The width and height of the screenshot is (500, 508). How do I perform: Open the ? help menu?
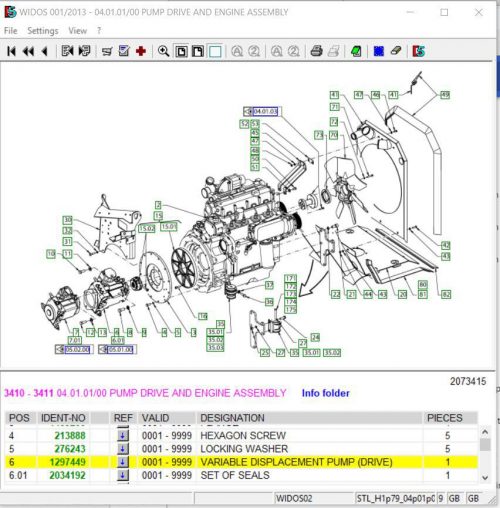99,31
